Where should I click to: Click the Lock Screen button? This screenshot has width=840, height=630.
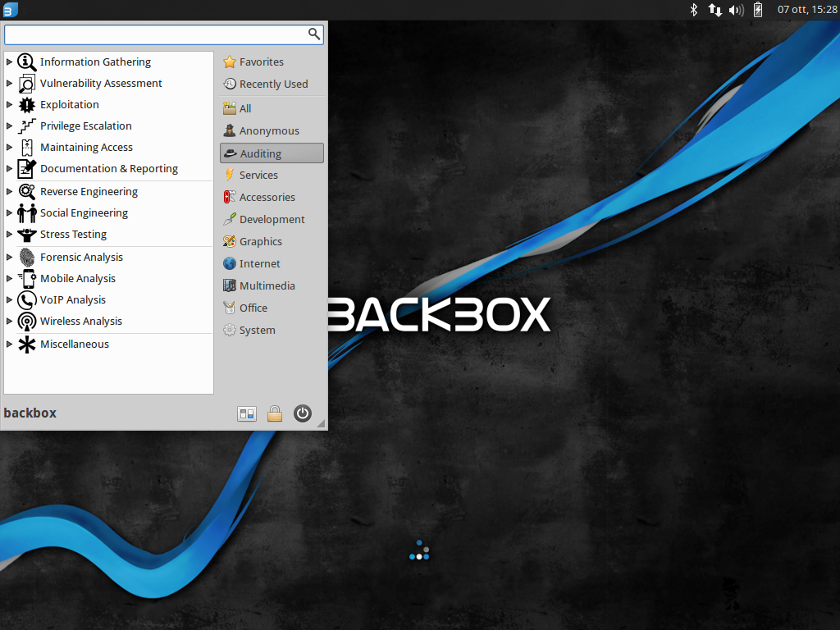(274, 413)
